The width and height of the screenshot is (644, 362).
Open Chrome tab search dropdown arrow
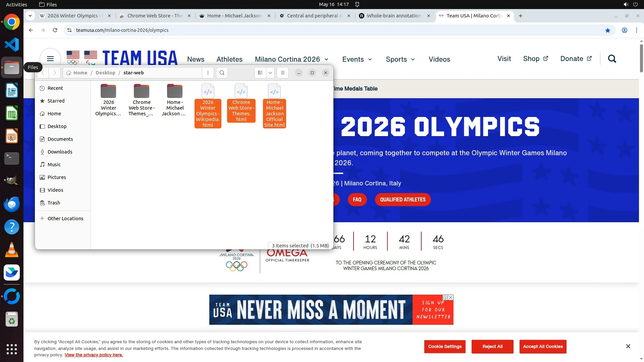click(30, 16)
